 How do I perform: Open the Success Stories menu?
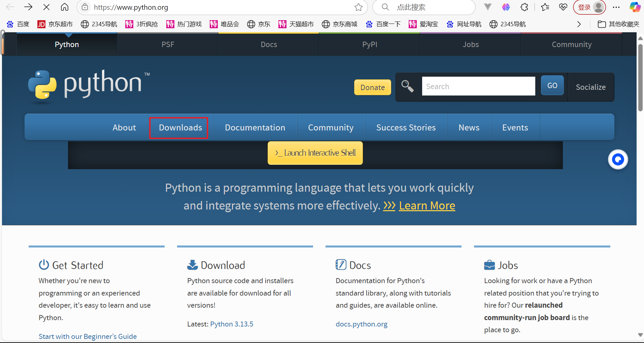(406, 127)
